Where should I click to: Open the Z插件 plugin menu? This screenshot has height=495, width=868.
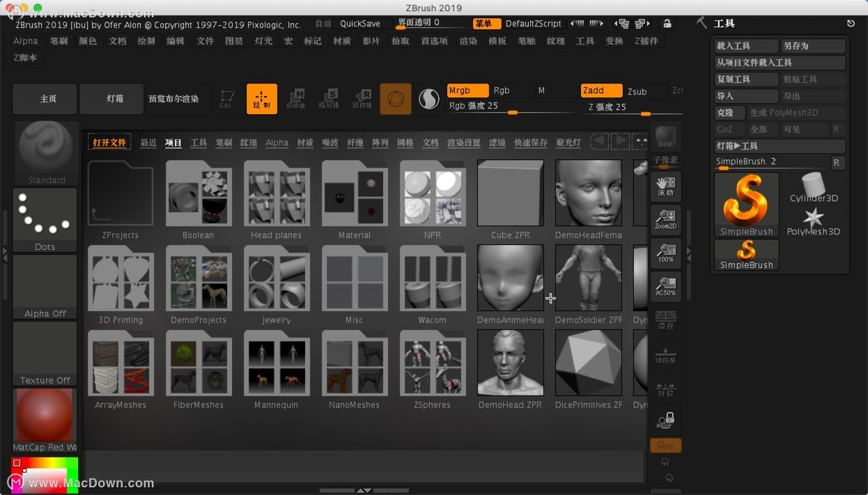click(x=646, y=41)
